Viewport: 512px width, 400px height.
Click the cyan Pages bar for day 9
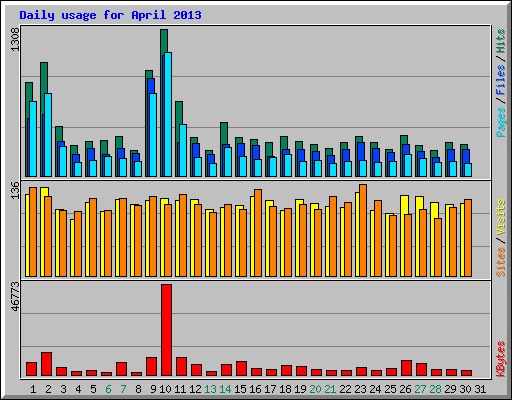point(153,135)
